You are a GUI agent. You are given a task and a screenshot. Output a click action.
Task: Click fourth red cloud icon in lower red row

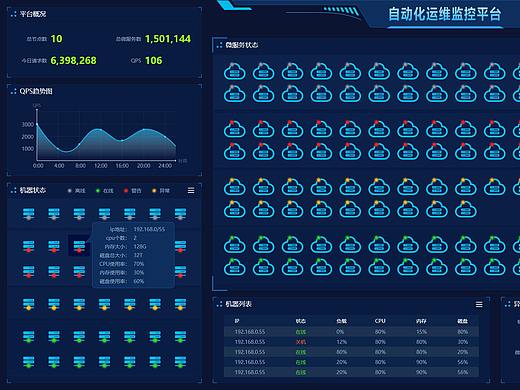321,151
